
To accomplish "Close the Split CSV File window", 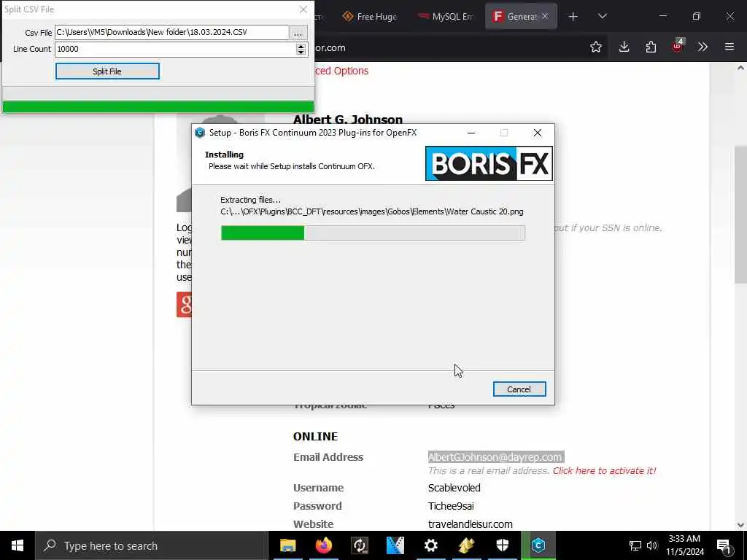I will [x=303, y=9].
